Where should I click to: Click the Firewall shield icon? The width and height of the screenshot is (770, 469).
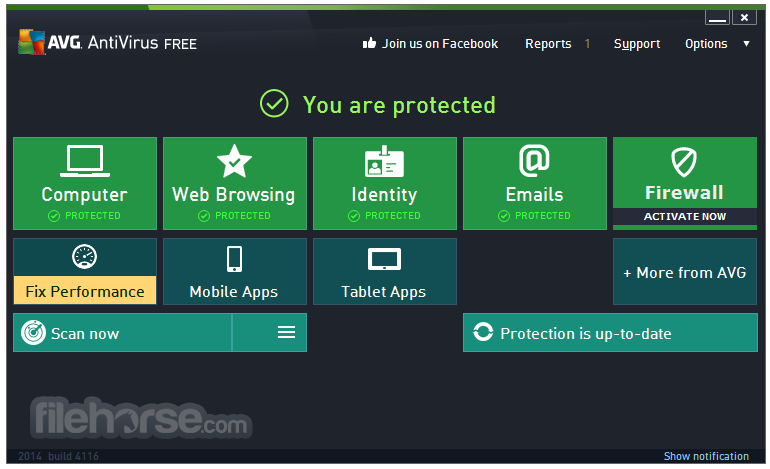point(684,161)
